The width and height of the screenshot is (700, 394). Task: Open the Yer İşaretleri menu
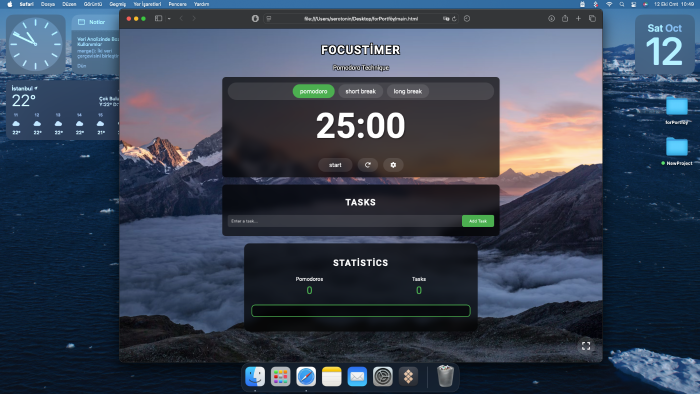coord(147,4)
